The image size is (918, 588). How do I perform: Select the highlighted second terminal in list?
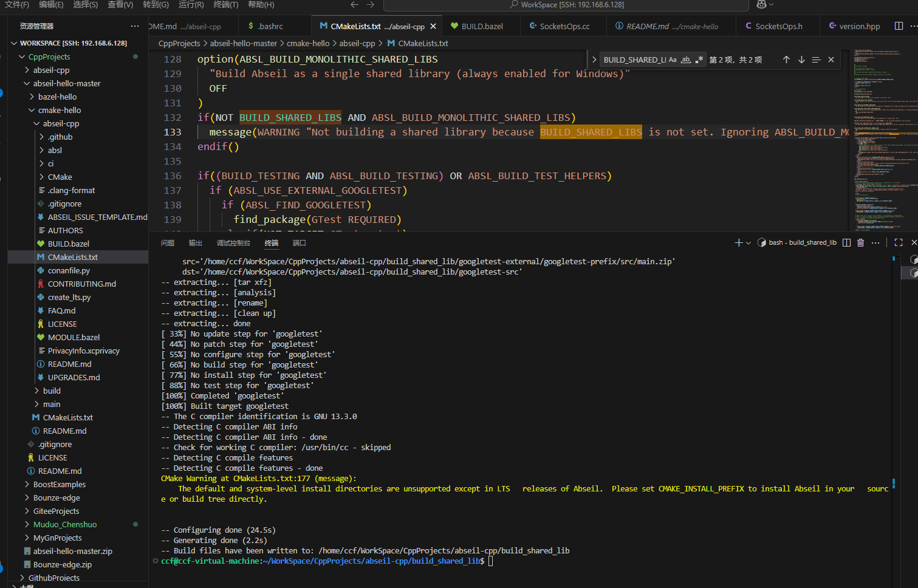click(913, 273)
